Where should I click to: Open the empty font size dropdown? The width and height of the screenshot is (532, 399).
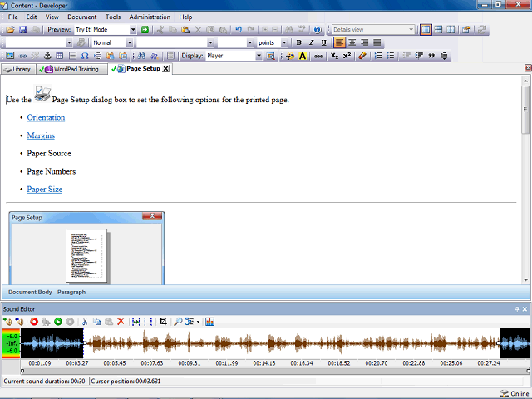[x=250, y=42]
